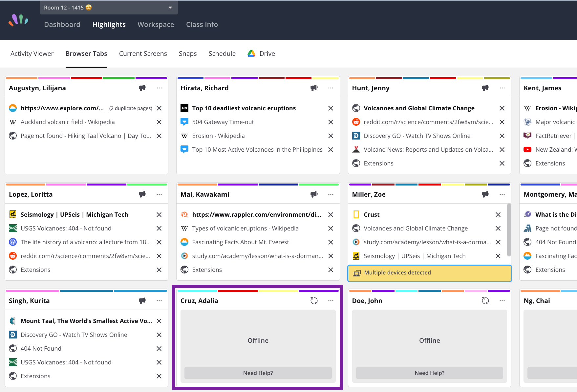The width and height of the screenshot is (577, 392).
Task: Click the app logo in the header
Action: (x=18, y=20)
